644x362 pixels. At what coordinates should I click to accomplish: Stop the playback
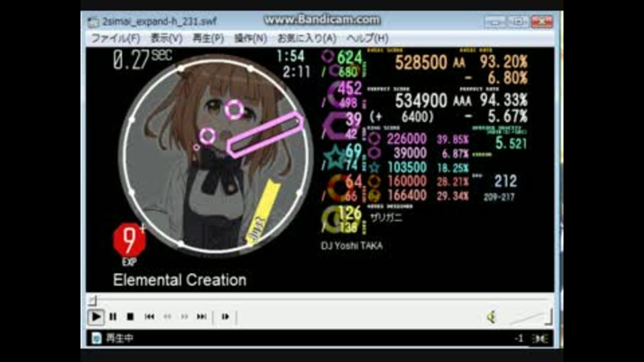(x=130, y=317)
